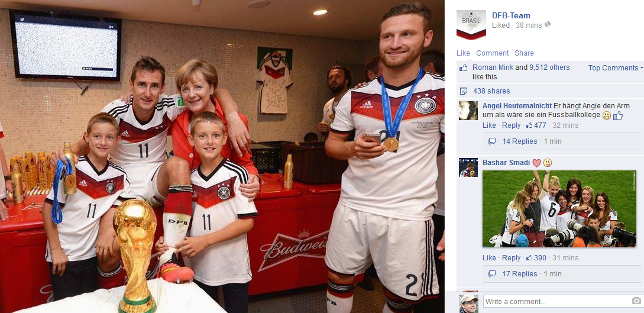Click the thumbs-up icon beside Roman Mink
Screen dimensions: 644x313
click(x=463, y=68)
